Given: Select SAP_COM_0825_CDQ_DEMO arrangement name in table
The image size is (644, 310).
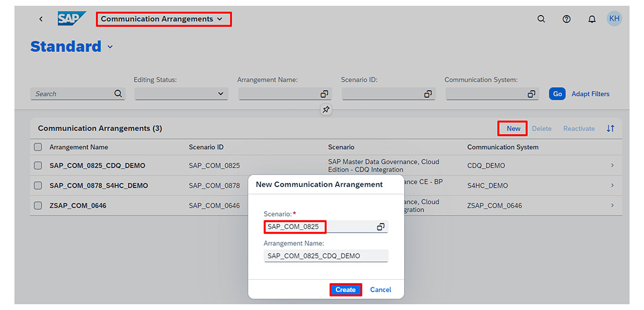Looking at the screenshot, I should [x=97, y=165].
